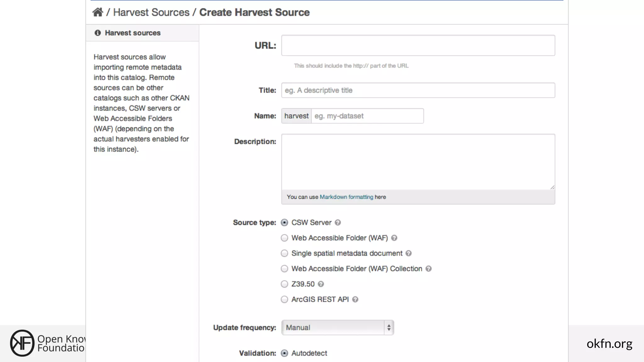The image size is (644, 362).
Task: Click the Name field after harvest prefix
Action: (x=367, y=116)
